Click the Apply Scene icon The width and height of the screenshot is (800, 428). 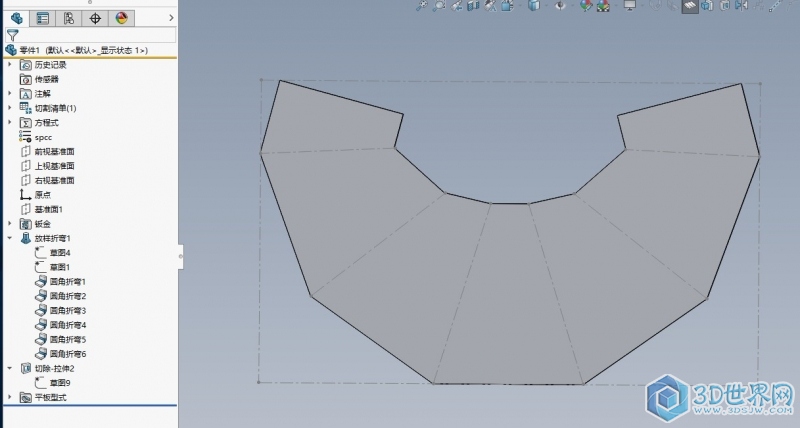point(603,6)
